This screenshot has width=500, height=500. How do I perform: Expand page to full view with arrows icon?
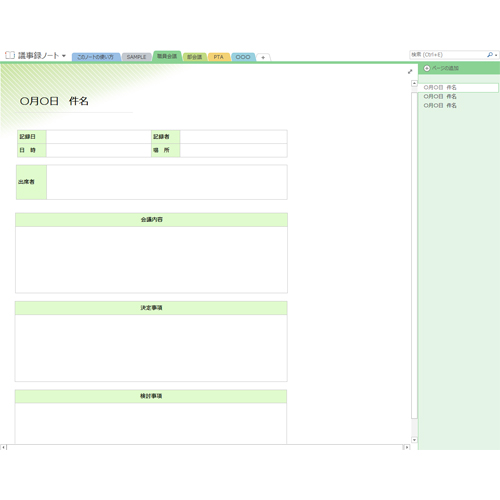(x=410, y=71)
